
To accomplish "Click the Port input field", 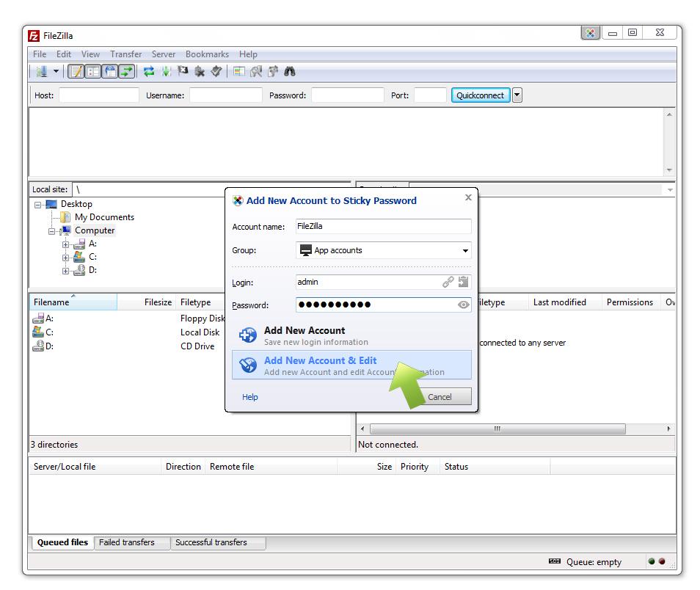I will tap(431, 95).
